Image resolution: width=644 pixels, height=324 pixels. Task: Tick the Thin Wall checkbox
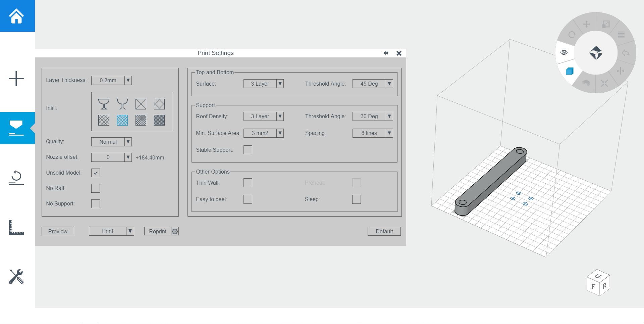[248, 183]
